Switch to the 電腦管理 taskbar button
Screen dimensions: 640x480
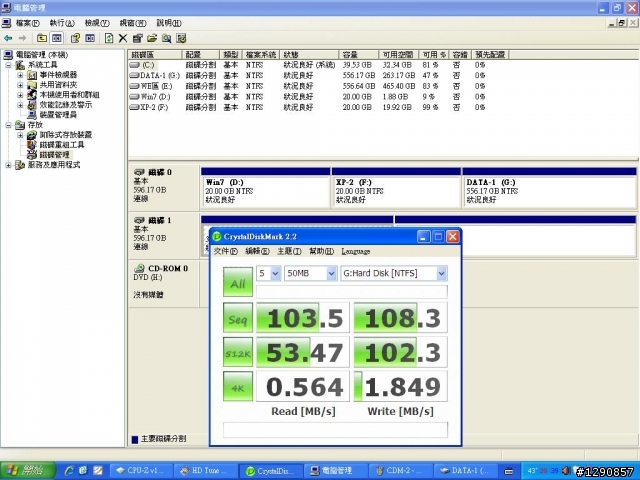coord(336,471)
